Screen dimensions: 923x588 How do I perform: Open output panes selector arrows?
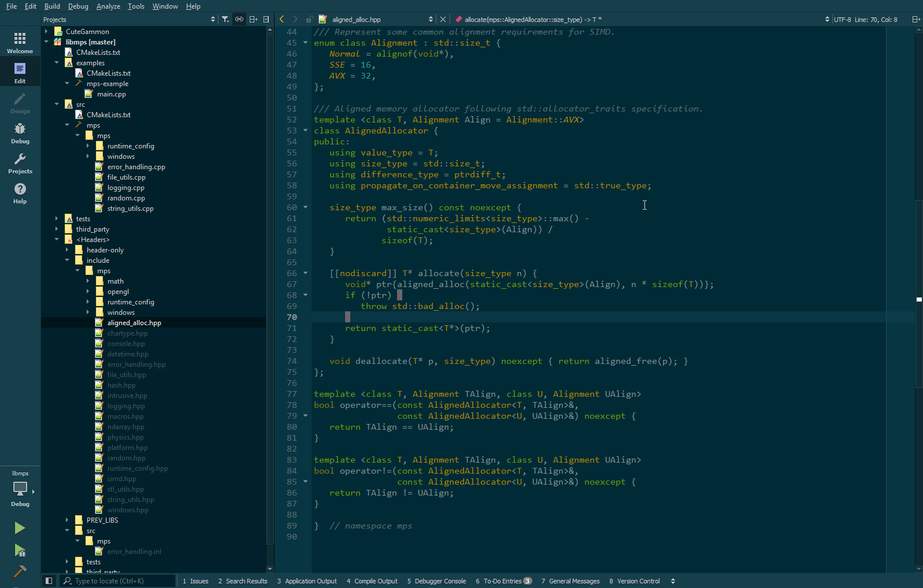673,581
